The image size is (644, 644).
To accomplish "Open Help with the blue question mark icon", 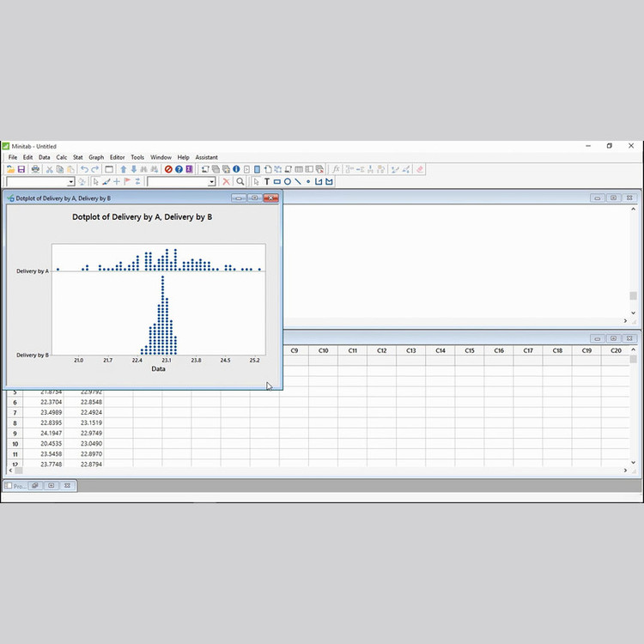I will click(x=179, y=169).
